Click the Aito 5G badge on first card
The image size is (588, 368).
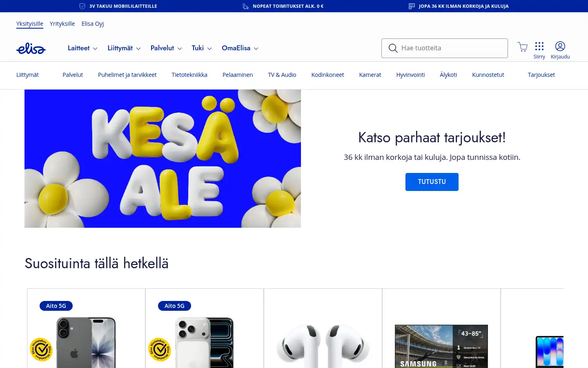[56, 306]
